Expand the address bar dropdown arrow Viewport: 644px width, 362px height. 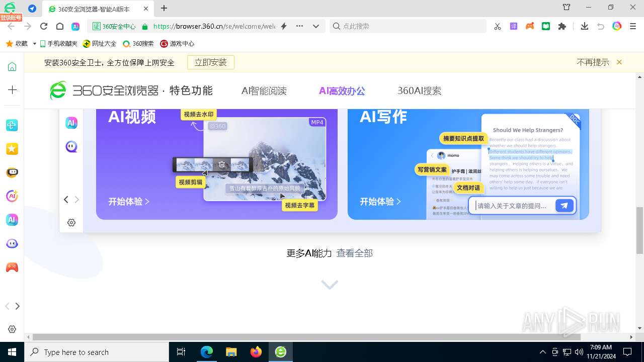point(316,26)
